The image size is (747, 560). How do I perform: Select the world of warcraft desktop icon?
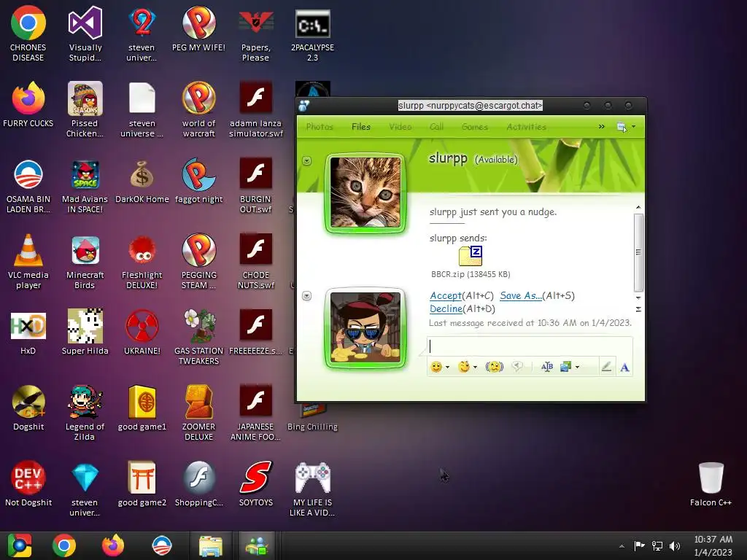click(x=198, y=111)
